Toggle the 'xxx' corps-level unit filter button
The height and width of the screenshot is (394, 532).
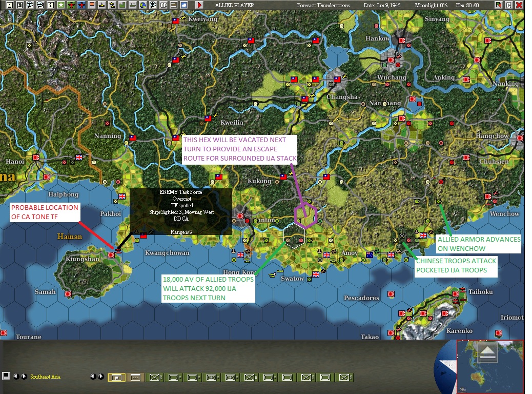136,378
